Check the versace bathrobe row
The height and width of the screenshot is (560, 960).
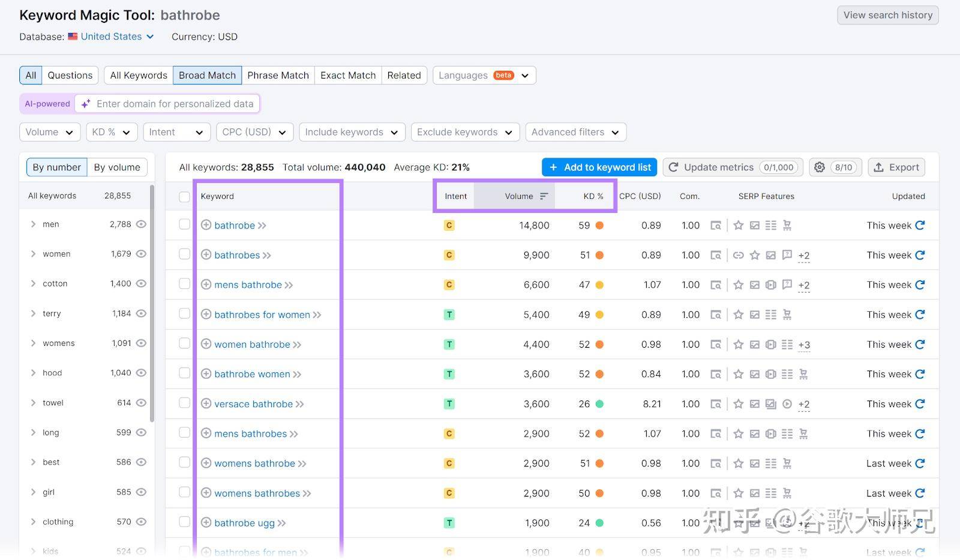[x=184, y=403]
